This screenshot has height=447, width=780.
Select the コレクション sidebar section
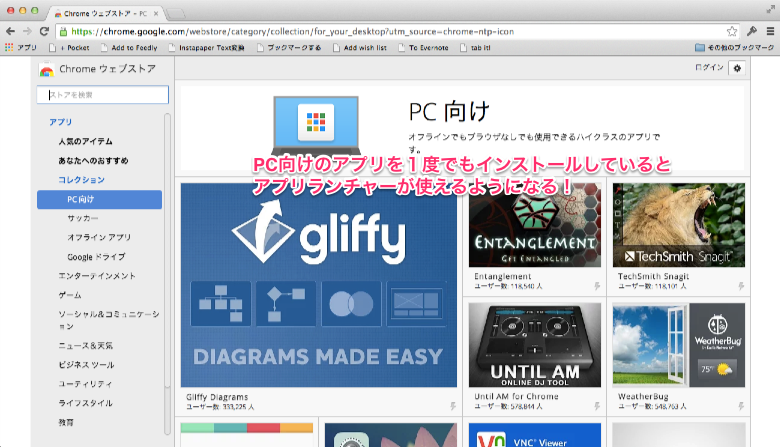[81, 179]
